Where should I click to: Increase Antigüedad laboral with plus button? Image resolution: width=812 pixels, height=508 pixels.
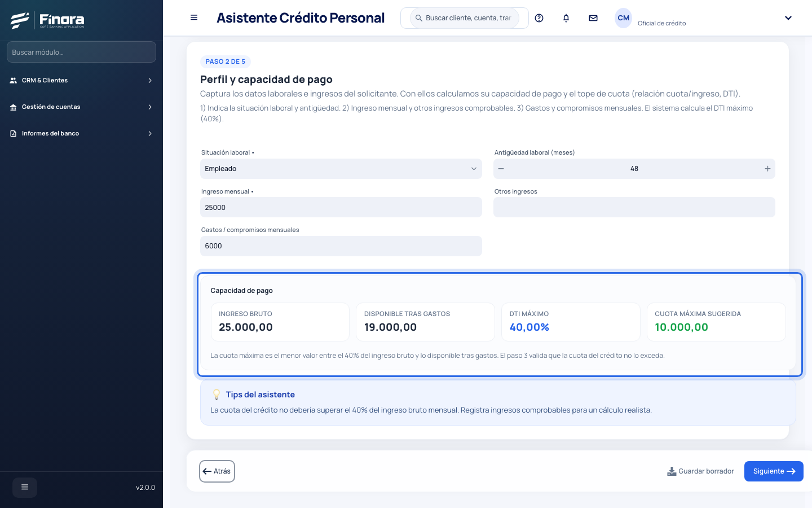pyautogui.click(x=767, y=169)
